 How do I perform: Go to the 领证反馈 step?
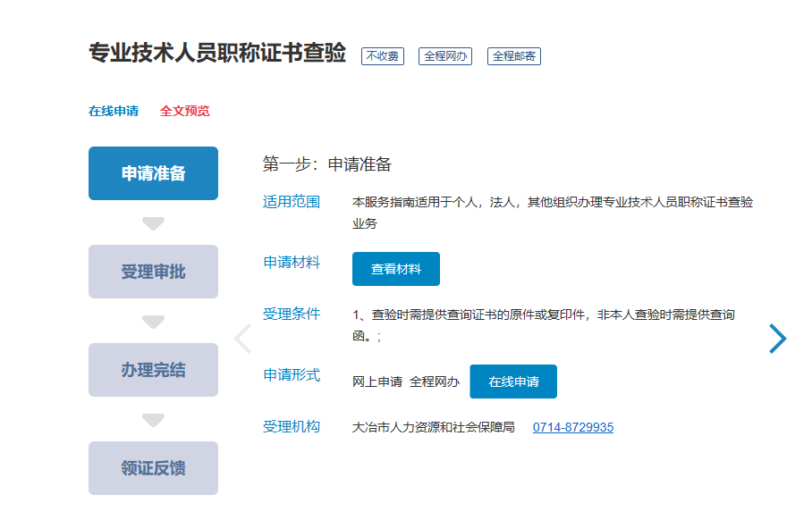(153, 468)
